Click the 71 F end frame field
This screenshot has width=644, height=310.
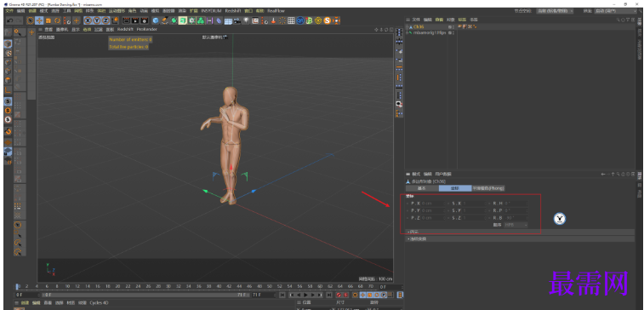[264, 295]
